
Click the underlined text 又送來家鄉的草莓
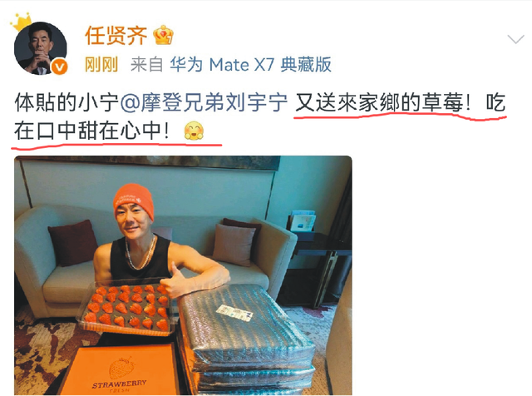[x=379, y=102]
